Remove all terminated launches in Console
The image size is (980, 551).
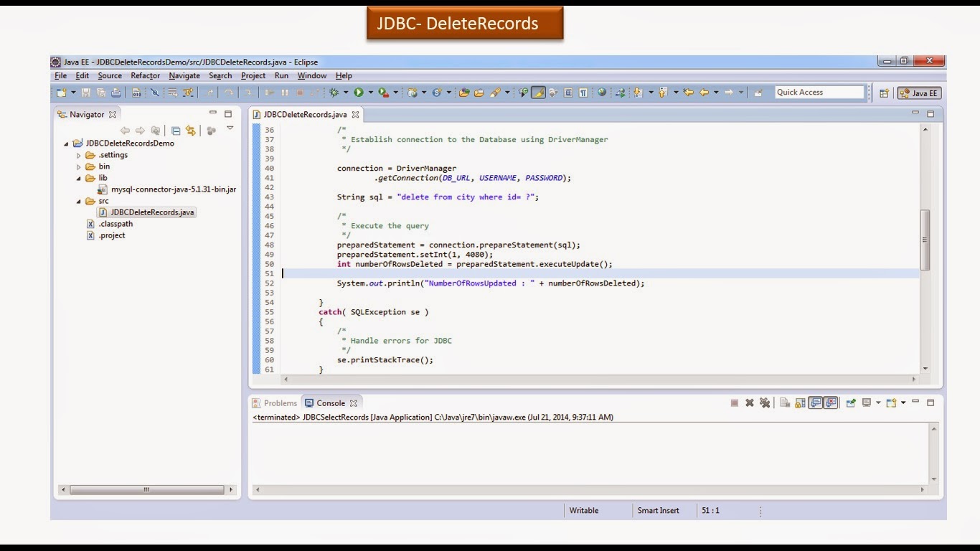click(x=765, y=402)
